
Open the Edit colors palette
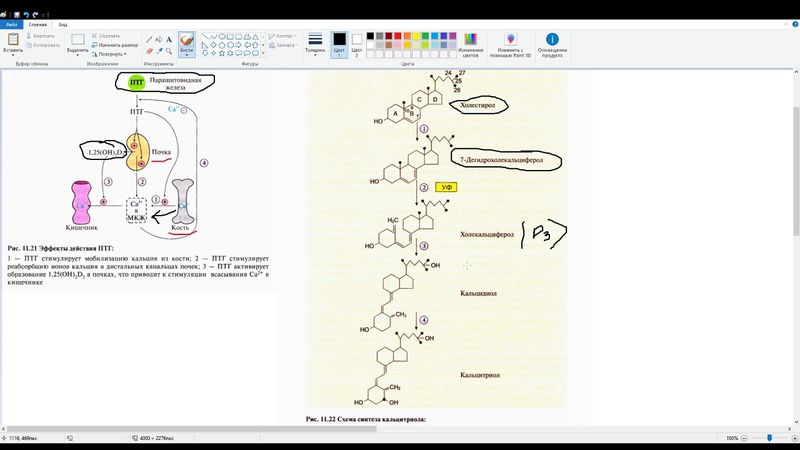coord(471,40)
